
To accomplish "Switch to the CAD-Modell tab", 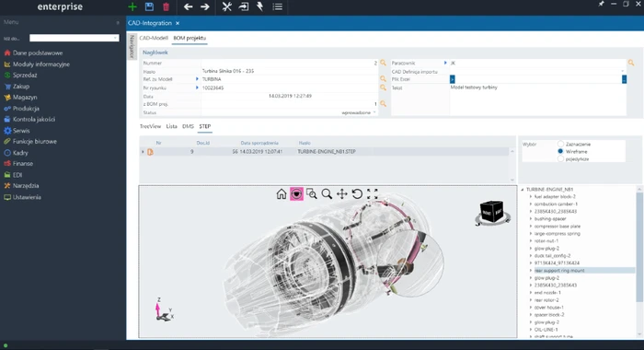I will pos(154,38).
